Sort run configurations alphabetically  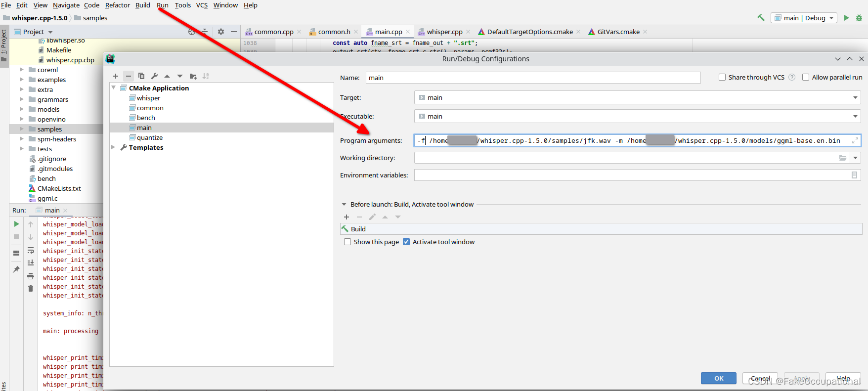tap(206, 76)
